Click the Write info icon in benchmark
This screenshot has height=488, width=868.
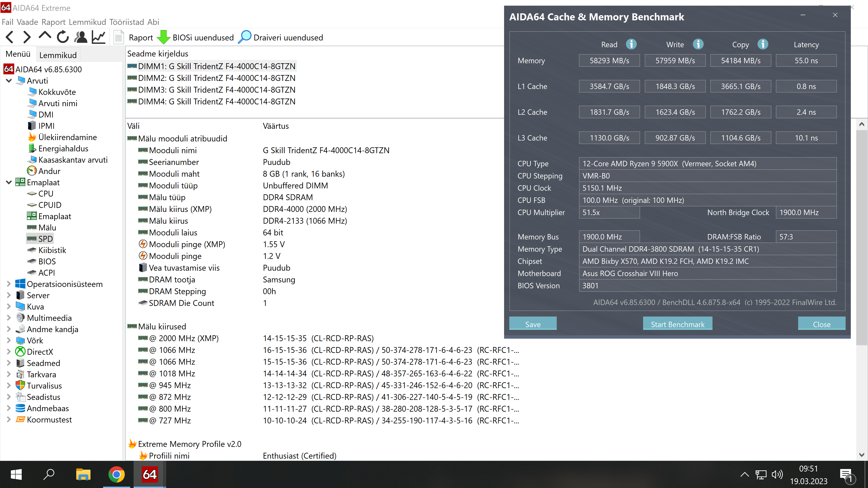[698, 44]
